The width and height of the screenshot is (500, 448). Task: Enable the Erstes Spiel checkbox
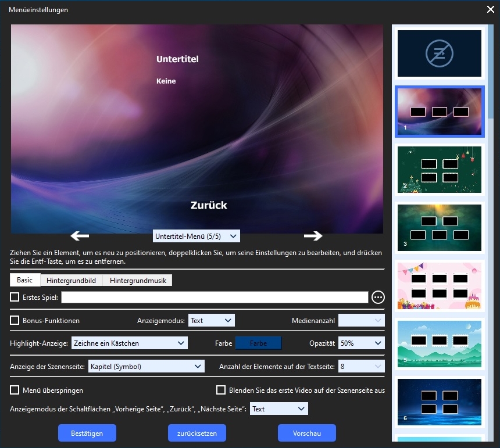[15, 298]
